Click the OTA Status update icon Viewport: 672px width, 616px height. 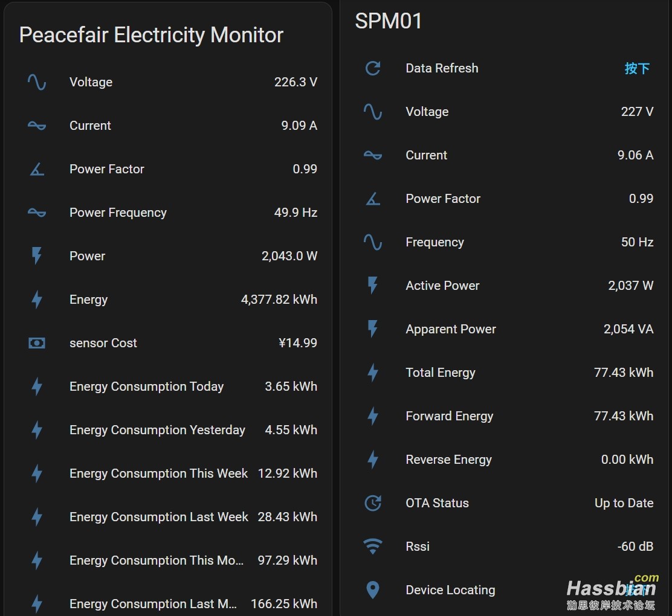[x=373, y=503]
